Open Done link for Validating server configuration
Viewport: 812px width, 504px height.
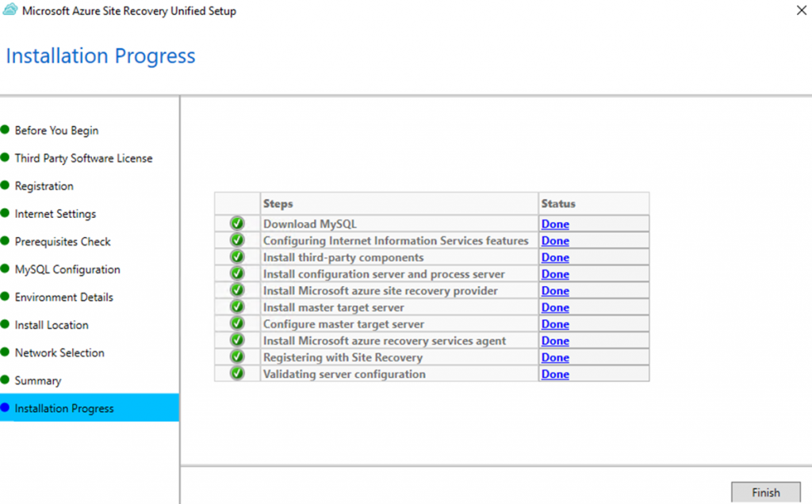(x=555, y=374)
